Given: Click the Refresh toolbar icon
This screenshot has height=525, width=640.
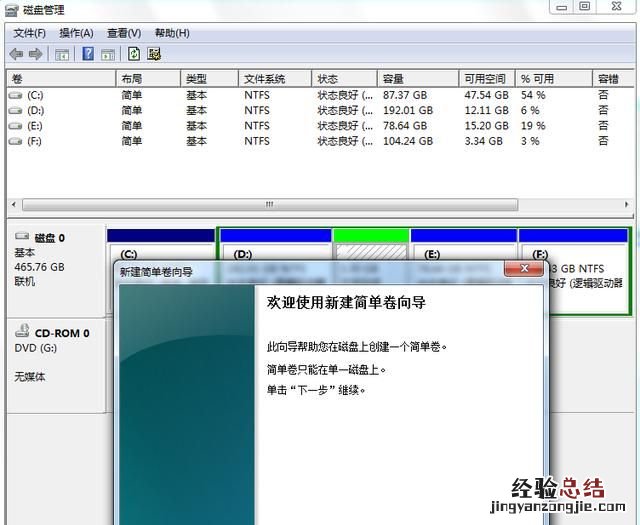Looking at the screenshot, I should (134, 54).
